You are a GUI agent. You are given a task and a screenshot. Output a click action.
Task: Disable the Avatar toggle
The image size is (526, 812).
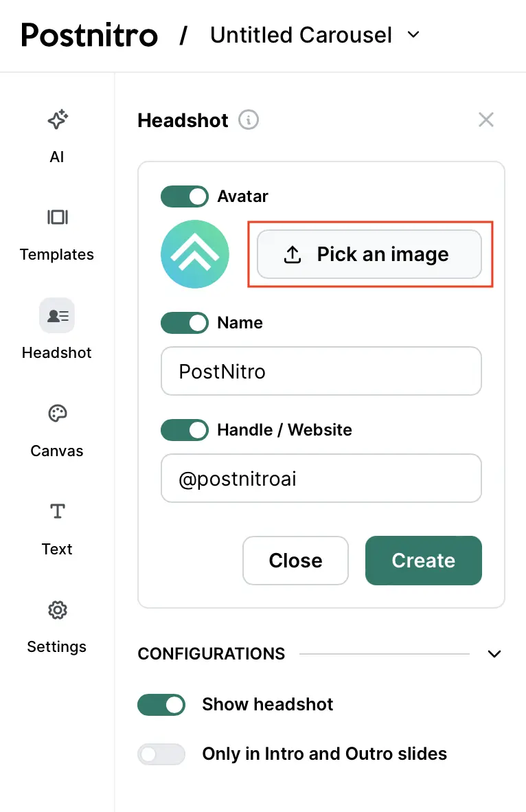(x=185, y=196)
